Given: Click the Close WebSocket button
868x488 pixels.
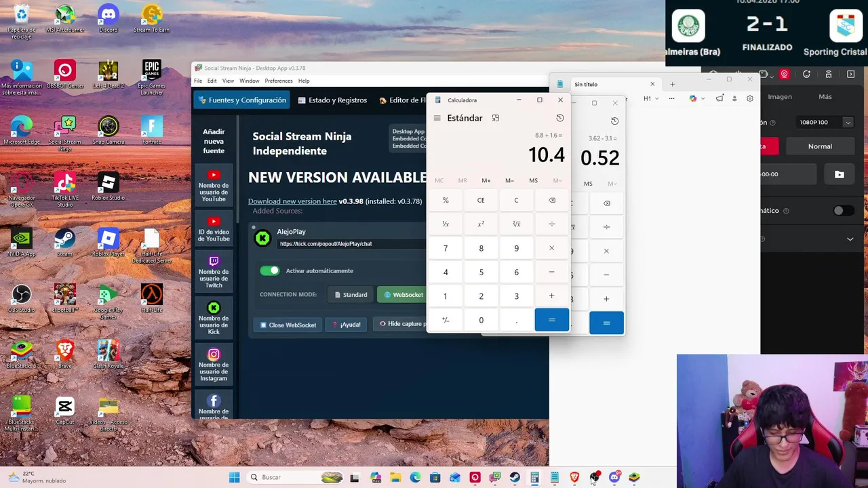Looking at the screenshot, I should click(288, 325).
